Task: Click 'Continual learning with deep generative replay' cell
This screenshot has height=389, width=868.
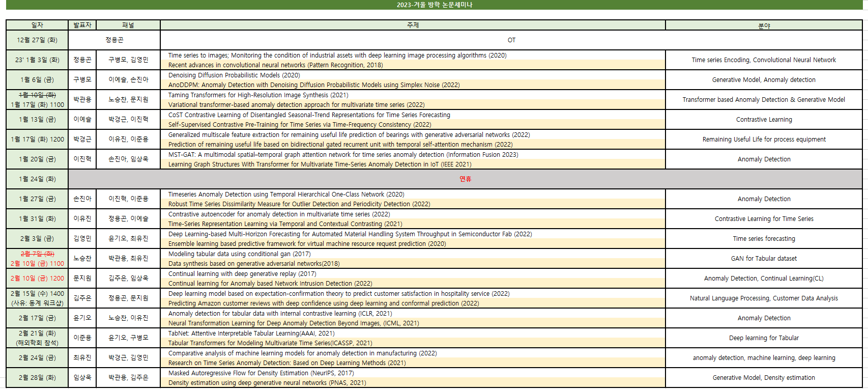Action: coord(242,274)
